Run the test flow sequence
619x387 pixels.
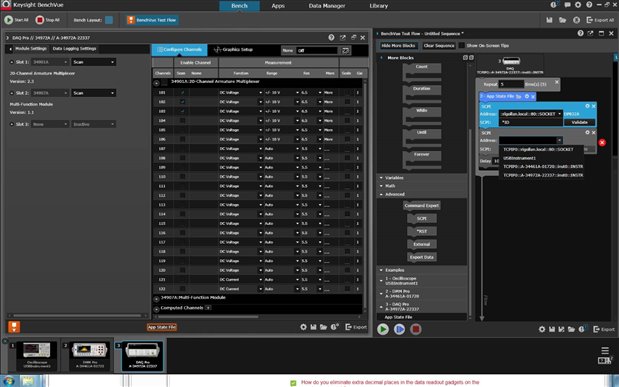pos(383,329)
